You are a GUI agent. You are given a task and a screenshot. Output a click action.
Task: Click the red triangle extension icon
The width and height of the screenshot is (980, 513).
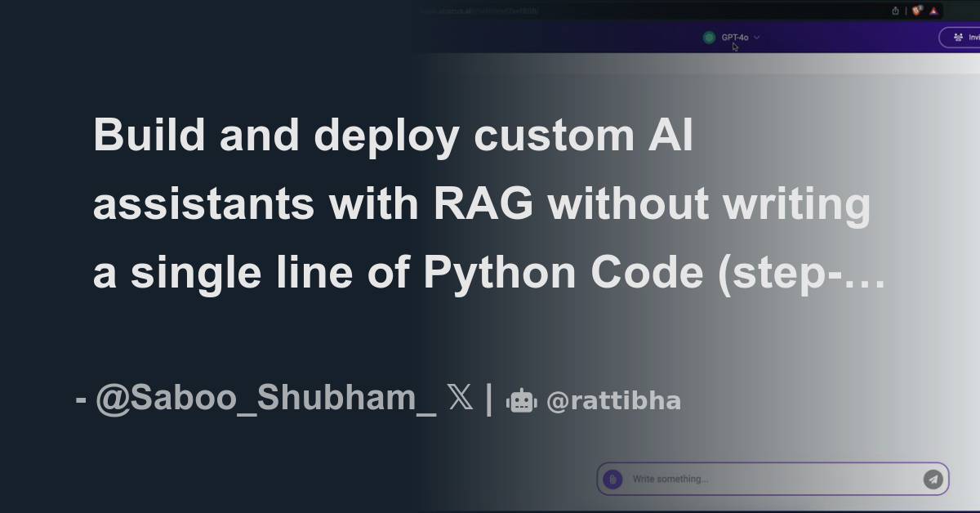tap(933, 11)
